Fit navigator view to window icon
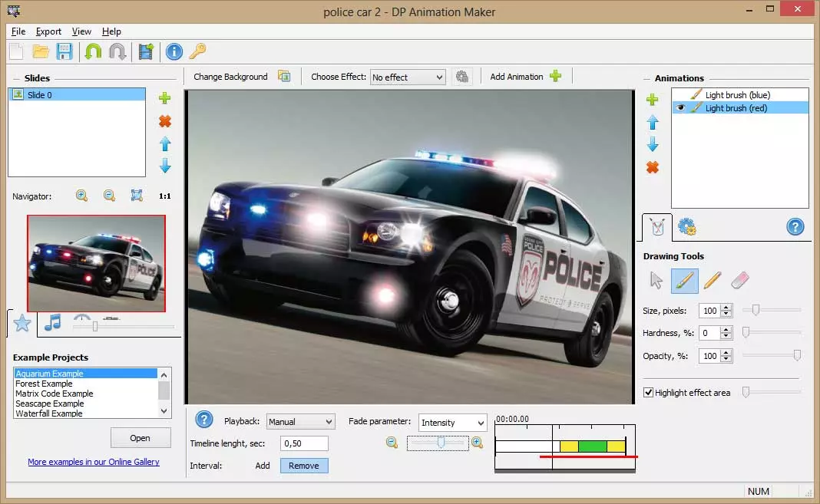820x504 pixels. click(x=137, y=196)
